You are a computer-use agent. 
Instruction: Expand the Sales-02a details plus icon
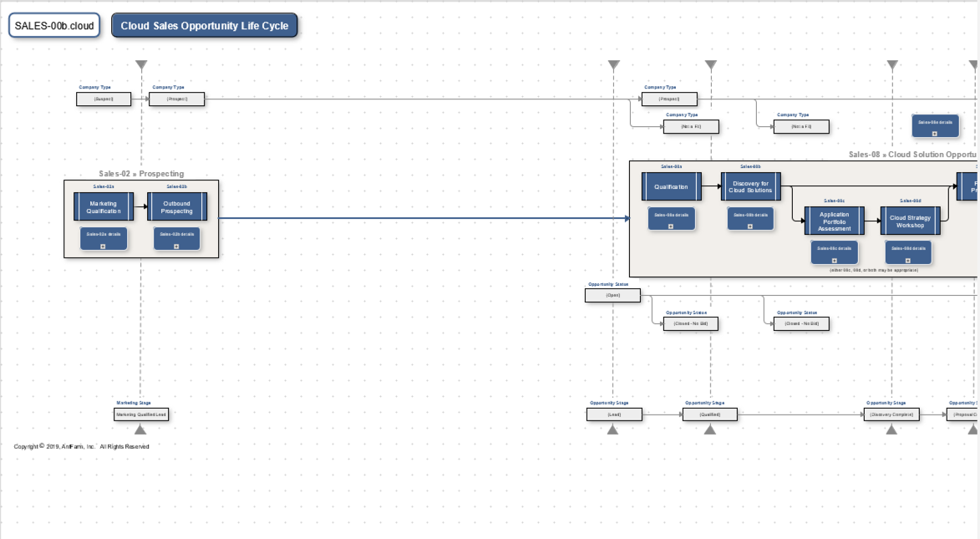103,247
